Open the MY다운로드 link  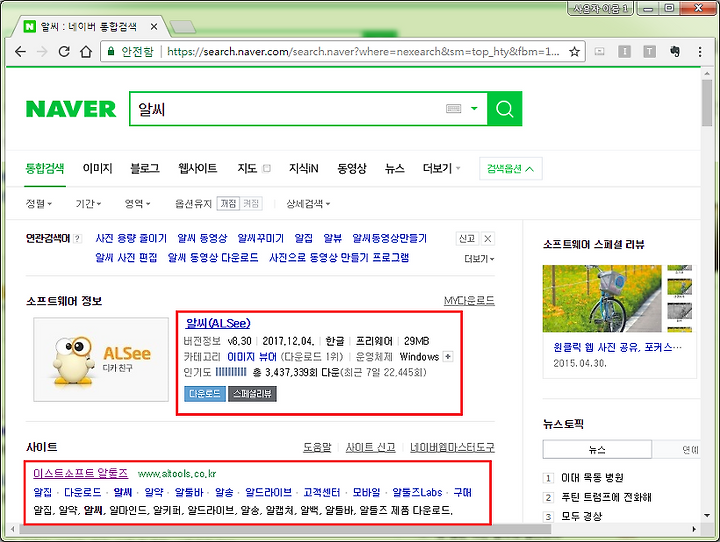pos(469,300)
